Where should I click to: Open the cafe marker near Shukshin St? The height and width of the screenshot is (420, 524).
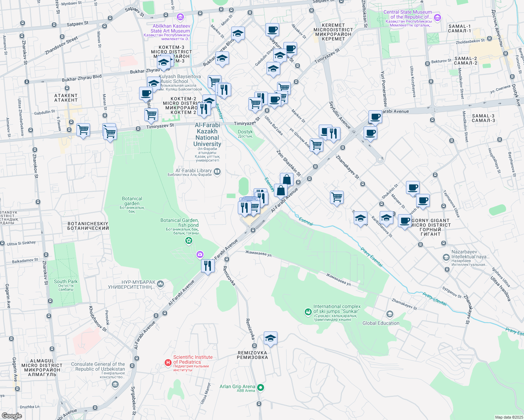(413, 188)
